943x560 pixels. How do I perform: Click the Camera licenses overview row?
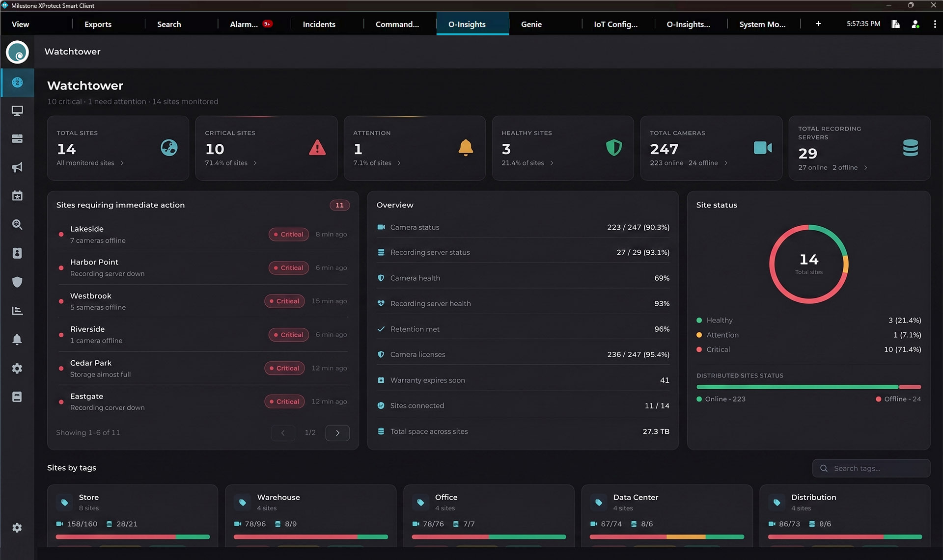pyautogui.click(x=523, y=354)
